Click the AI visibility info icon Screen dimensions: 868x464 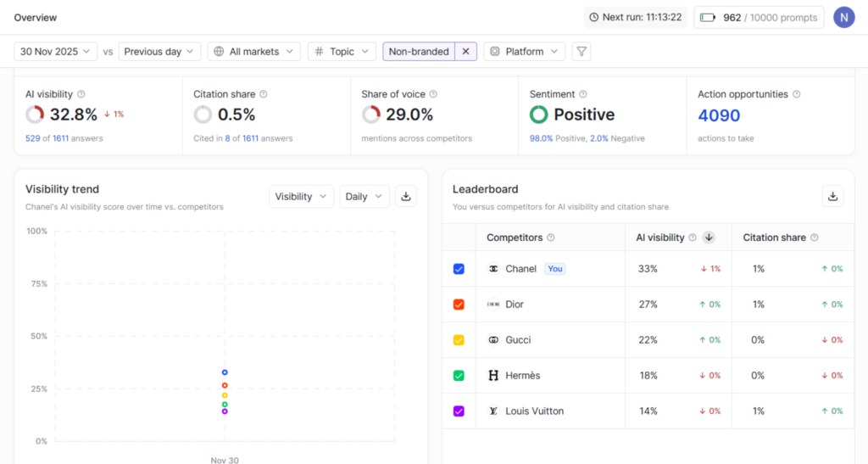pos(81,94)
